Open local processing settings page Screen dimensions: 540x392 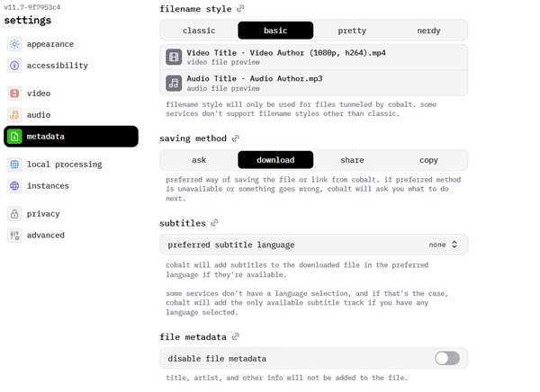(x=71, y=165)
